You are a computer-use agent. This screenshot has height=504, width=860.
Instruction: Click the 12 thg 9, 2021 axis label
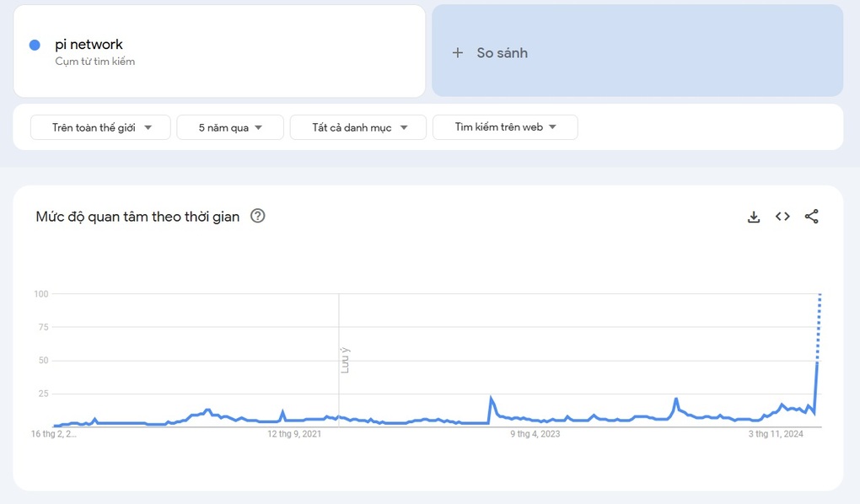click(294, 434)
